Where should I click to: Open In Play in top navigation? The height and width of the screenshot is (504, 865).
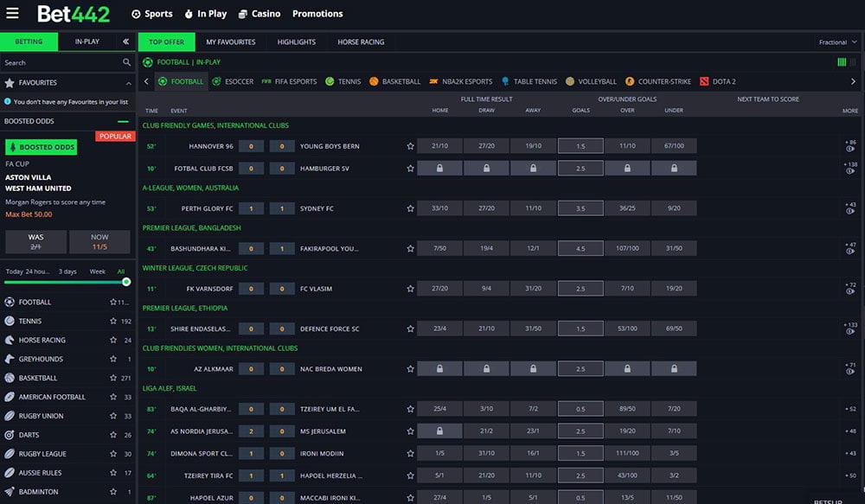click(206, 14)
